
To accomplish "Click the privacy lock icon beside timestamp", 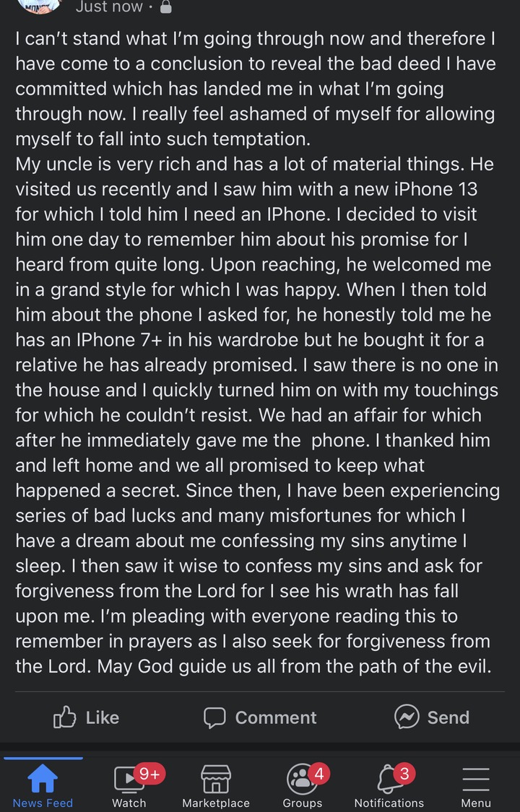I will point(165,7).
